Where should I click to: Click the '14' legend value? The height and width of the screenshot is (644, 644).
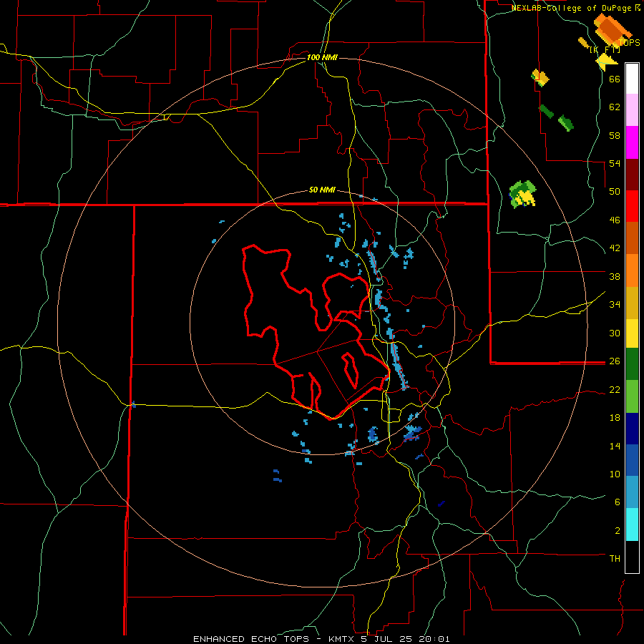pyautogui.click(x=615, y=446)
